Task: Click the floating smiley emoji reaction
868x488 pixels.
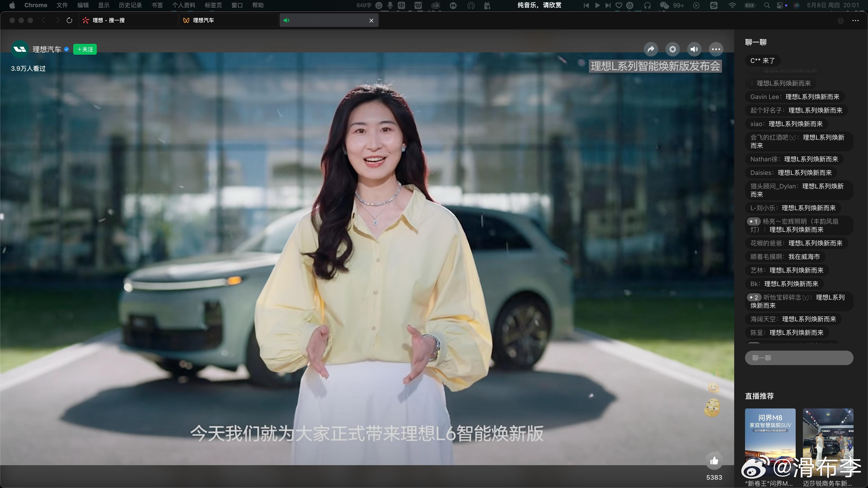Action: 713,388
